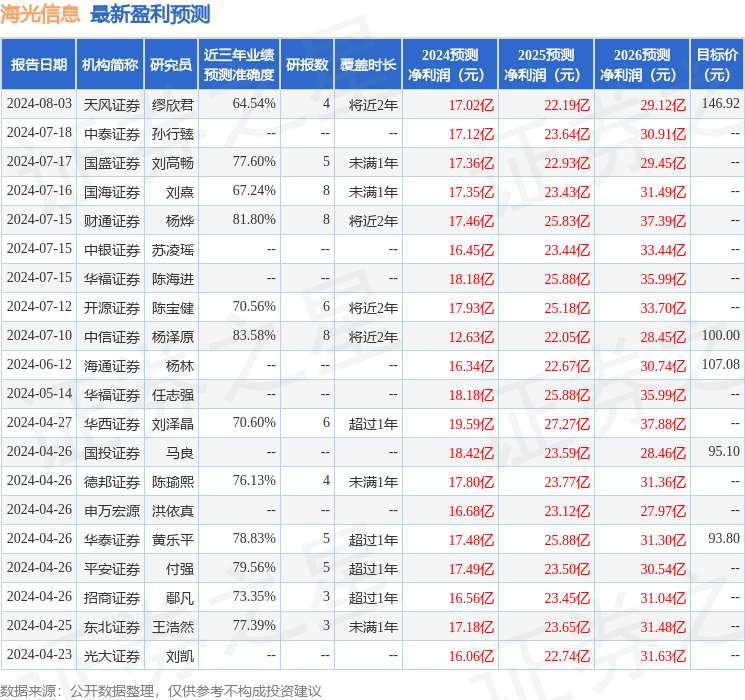
Task: Click 2025 forecast 25.18亿
Action: pos(567,308)
